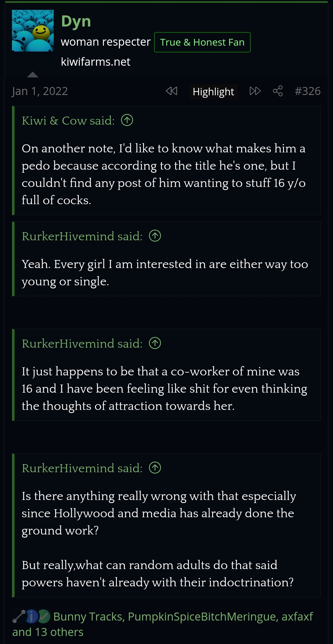Share this post via share icon
The width and height of the screenshot is (333, 644).
coord(277,91)
